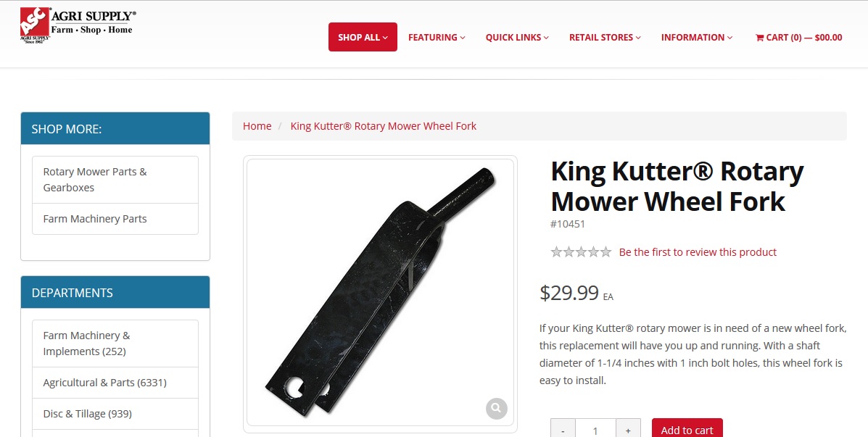Viewport: 868px width, 437px height.
Task: Click the wheel fork product image
Action: tap(380, 293)
